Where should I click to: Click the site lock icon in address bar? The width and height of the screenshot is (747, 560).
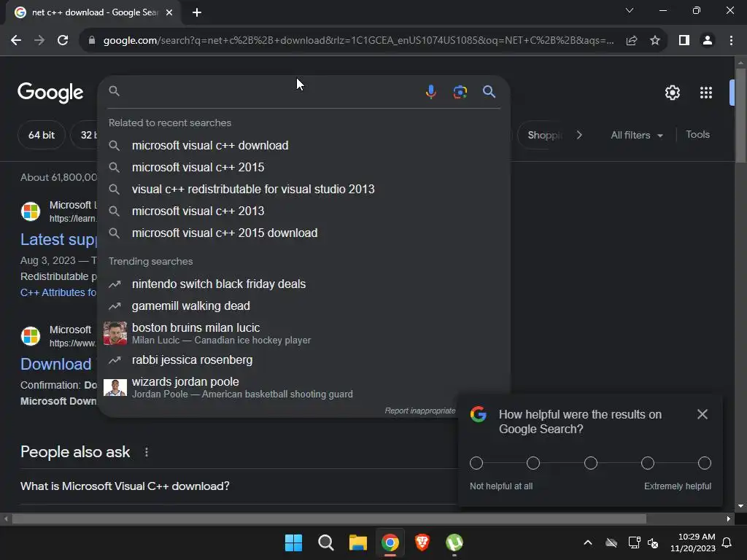[91, 41]
